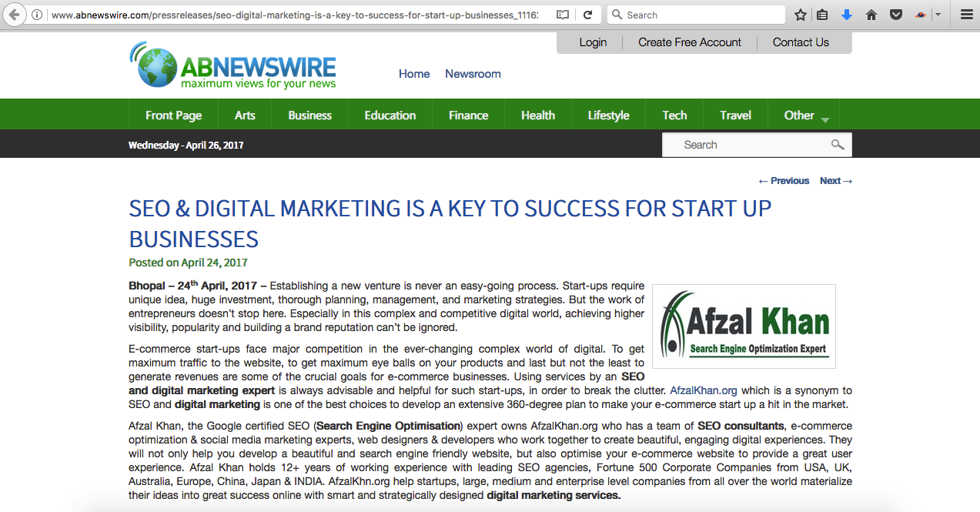Click the ABNewswire globe logo
Image resolution: width=980 pixels, height=512 pixels.
tap(152, 66)
